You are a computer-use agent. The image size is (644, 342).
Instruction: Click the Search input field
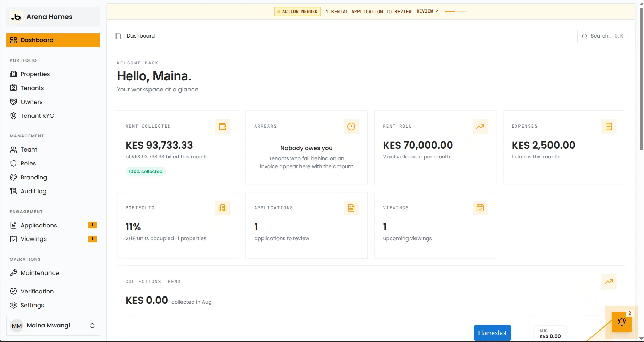click(603, 36)
